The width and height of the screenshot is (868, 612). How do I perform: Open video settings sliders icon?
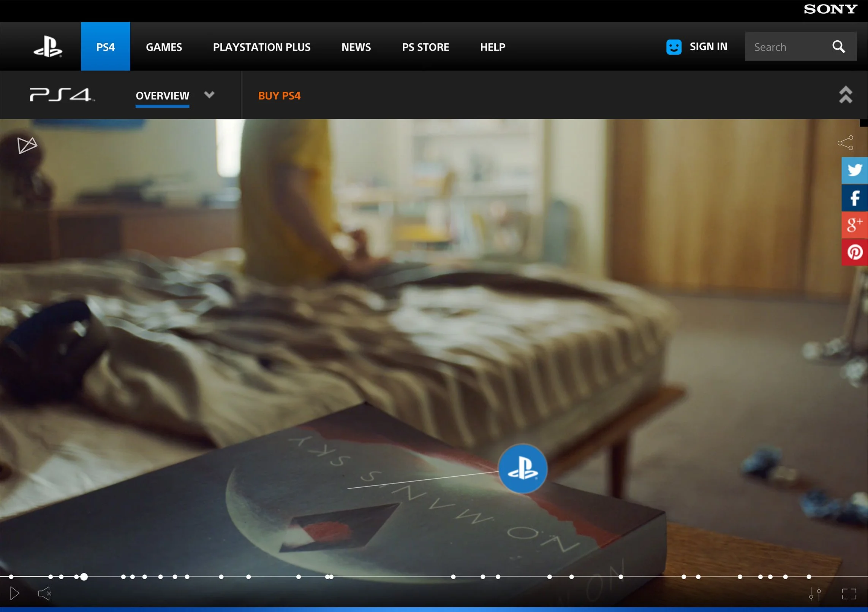coord(815,593)
